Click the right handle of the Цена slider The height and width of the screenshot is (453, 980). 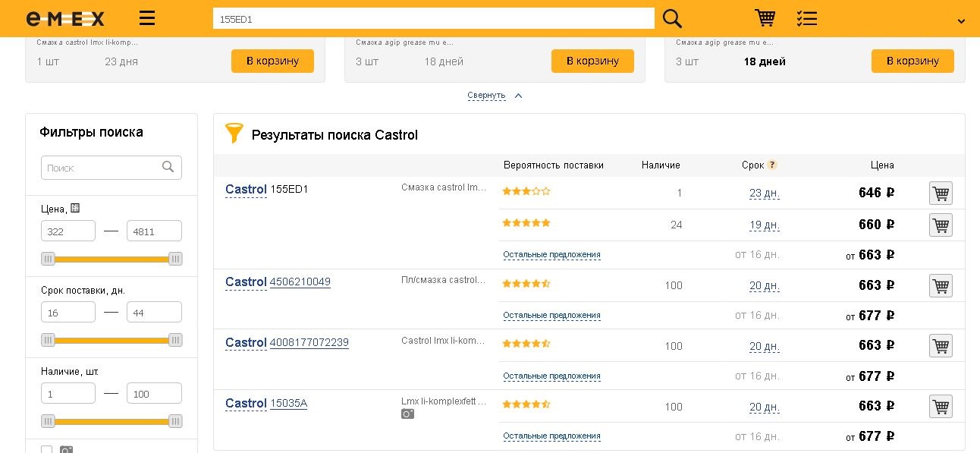[x=175, y=259]
